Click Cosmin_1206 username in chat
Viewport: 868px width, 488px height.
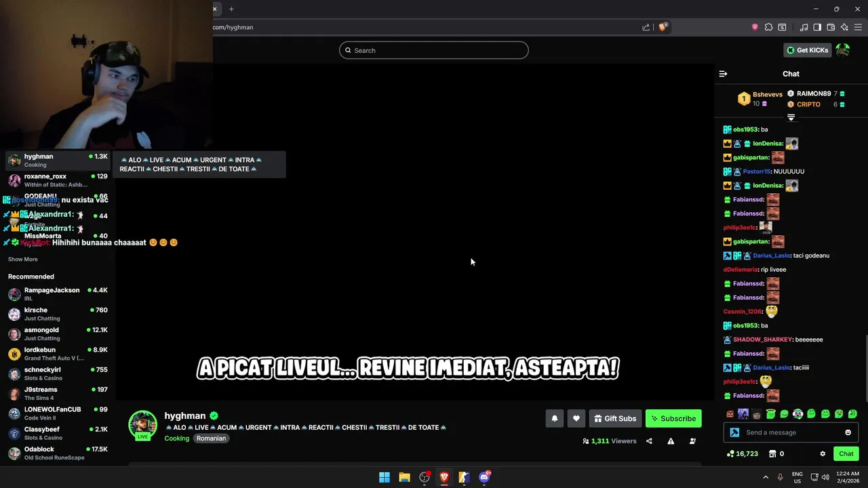(x=743, y=312)
